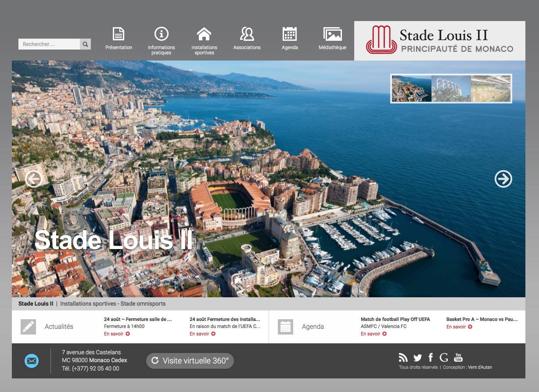Viewport: 539px width, 392px height.
Task: Open the RSS feed icon
Action: tap(403, 357)
